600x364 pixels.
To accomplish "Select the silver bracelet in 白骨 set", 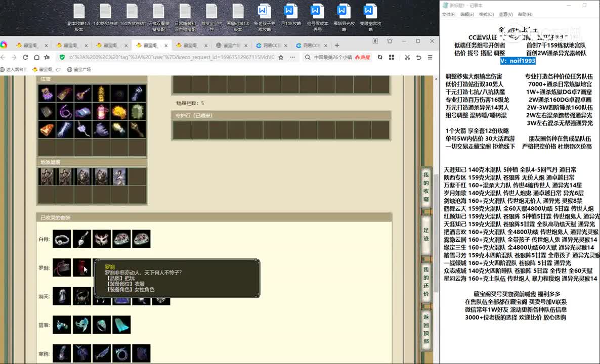I will coord(62,239).
